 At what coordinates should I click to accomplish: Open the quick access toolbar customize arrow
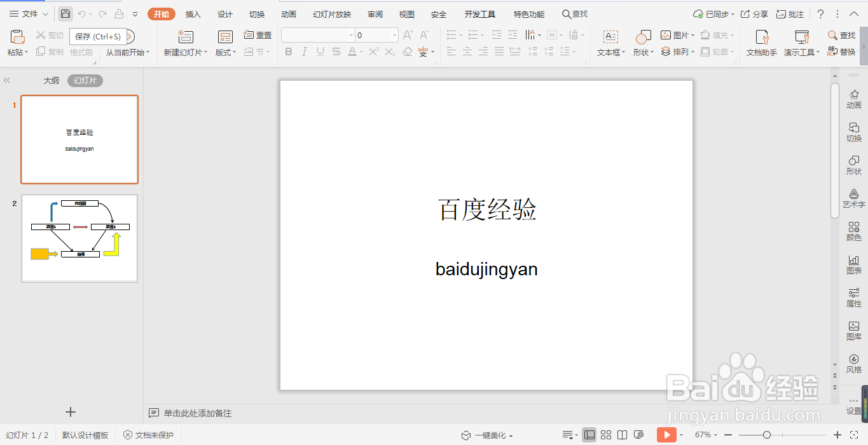pos(135,14)
